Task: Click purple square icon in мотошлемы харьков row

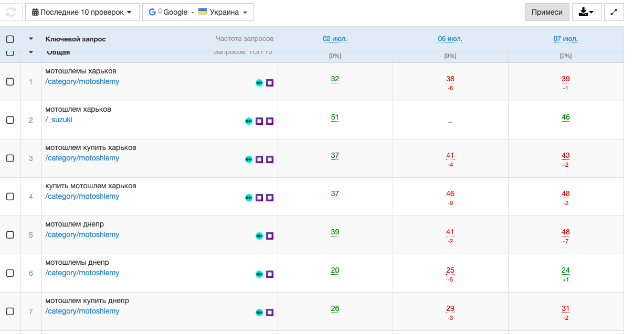Action: click(270, 83)
